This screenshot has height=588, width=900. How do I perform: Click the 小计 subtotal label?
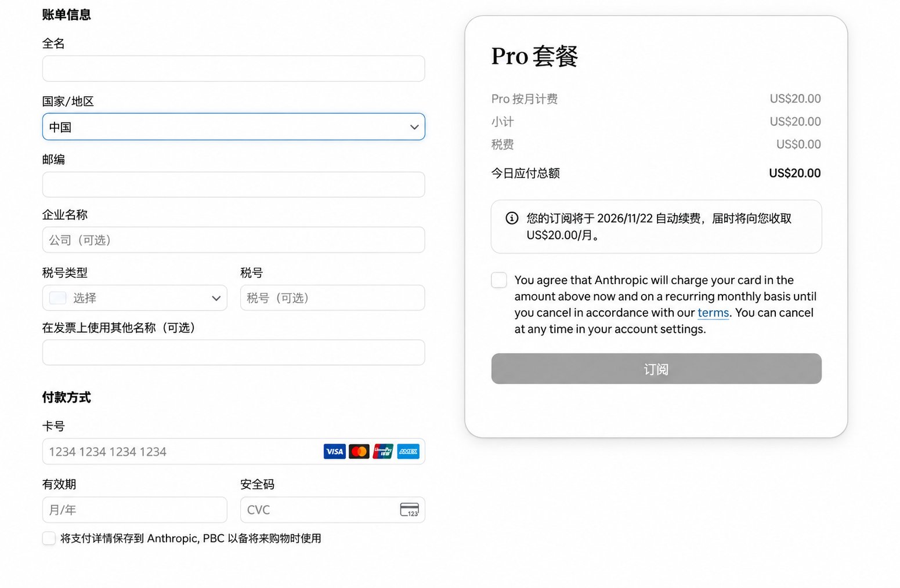point(503,122)
